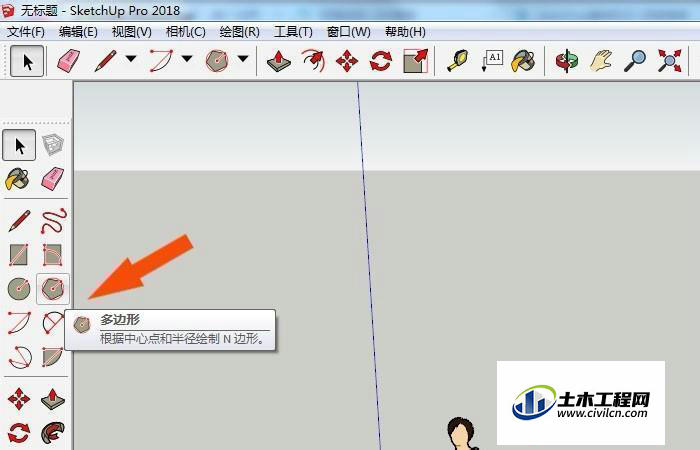700x450 pixels.
Task: Choose Paint Bucket in left tool panel
Action: tap(18, 179)
